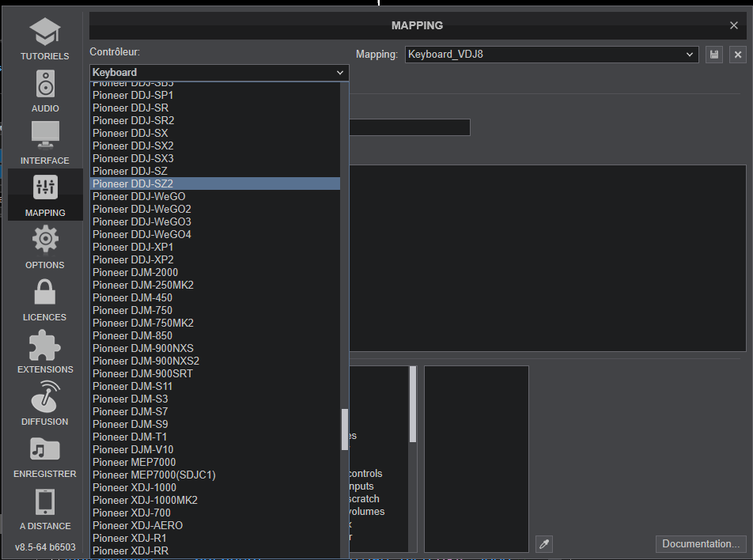Select Pioneer DJM-T1 mixer
Image resolution: width=753 pixels, height=560 pixels.
214,437
